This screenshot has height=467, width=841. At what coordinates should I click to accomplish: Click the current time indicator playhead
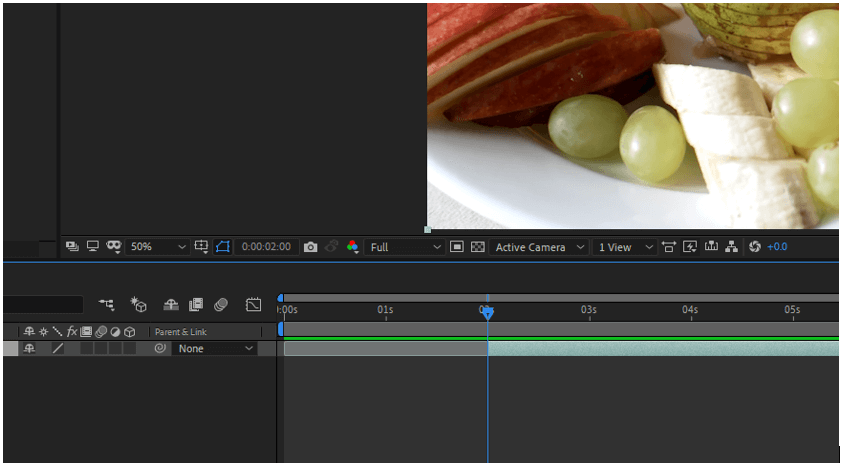tap(488, 313)
